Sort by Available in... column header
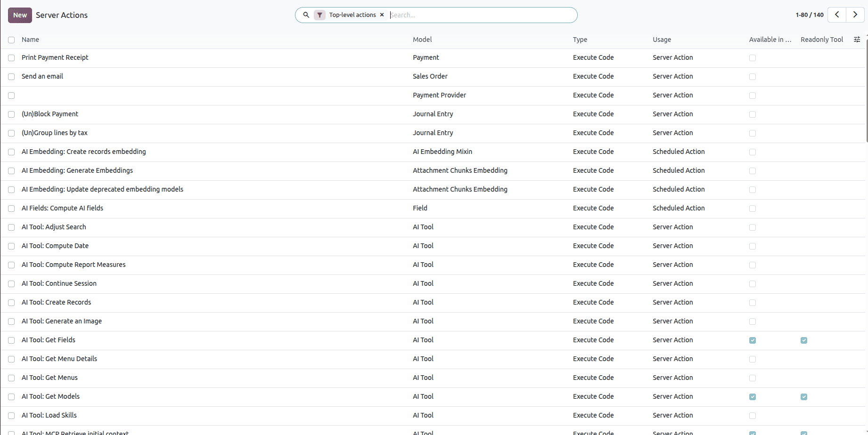Viewport: 868px width, 435px height. (x=770, y=40)
